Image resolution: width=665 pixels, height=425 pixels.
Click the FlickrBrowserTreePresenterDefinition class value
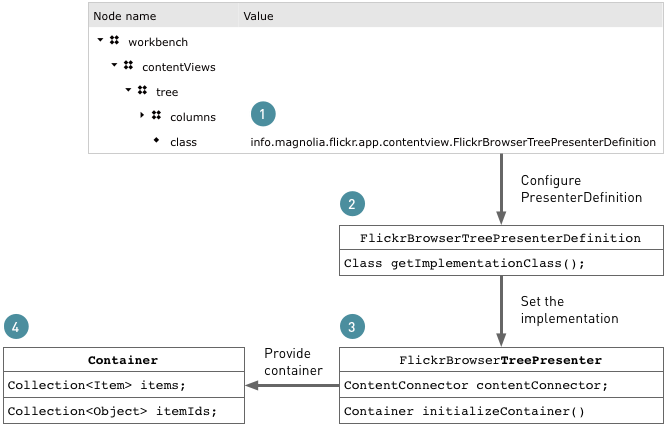pyautogui.click(x=452, y=142)
